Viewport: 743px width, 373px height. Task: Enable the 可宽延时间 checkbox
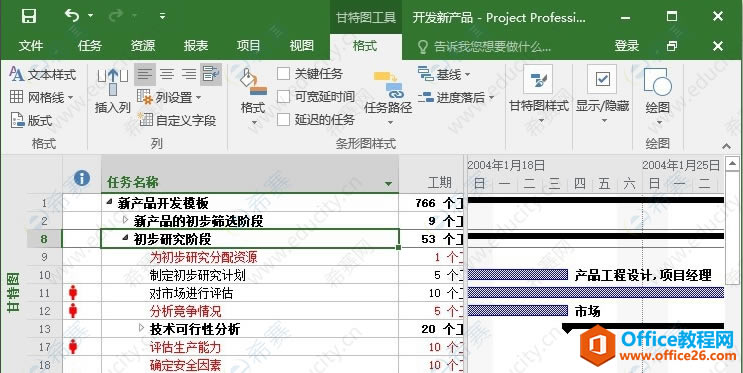[283, 97]
